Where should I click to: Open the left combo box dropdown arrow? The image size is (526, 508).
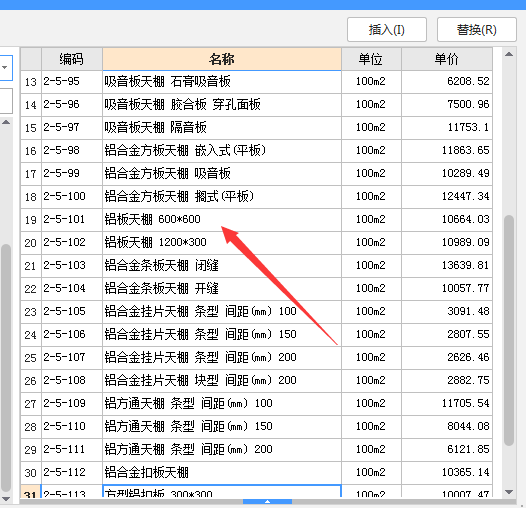(5, 67)
